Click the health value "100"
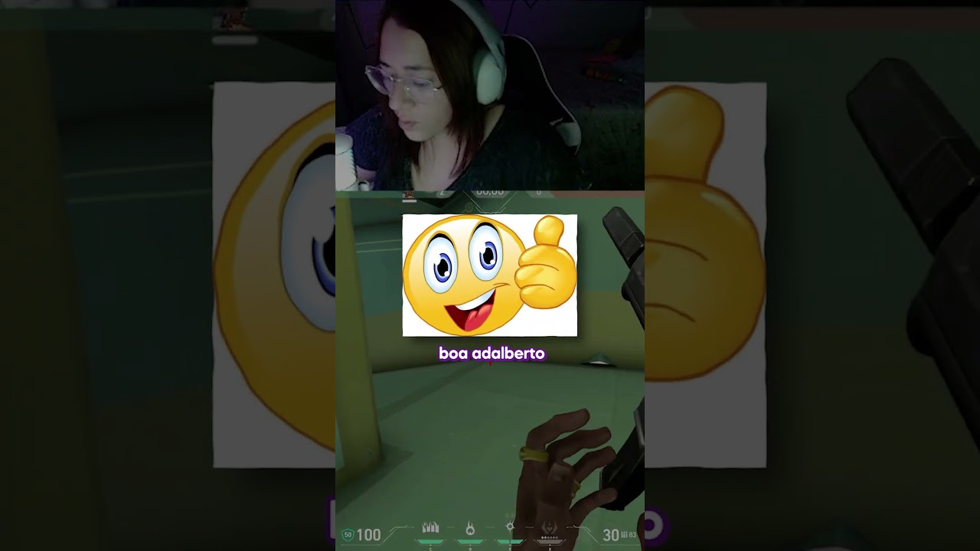The image size is (980, 551). tap(368, 535)
